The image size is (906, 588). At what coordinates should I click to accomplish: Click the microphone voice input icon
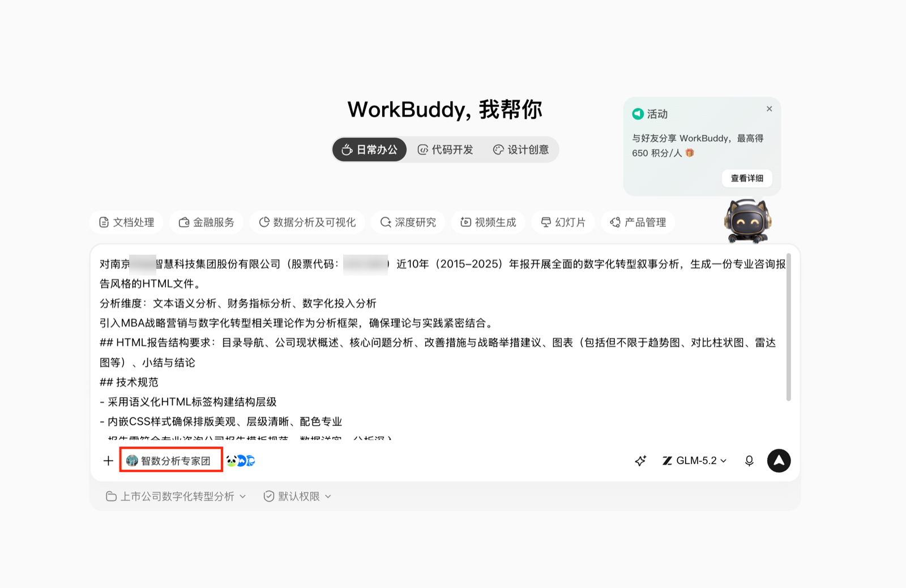click(749, 461)
